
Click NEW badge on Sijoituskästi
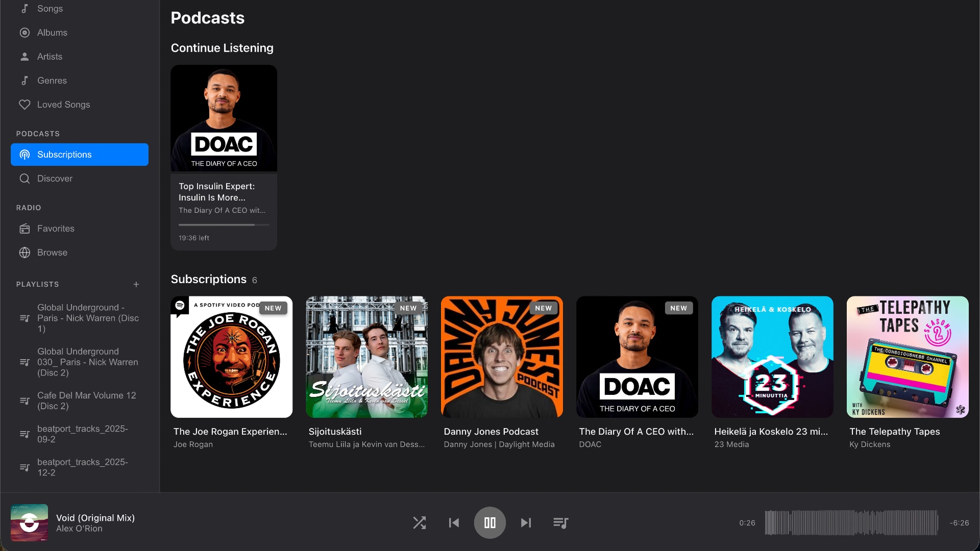[x=408, y=308]
